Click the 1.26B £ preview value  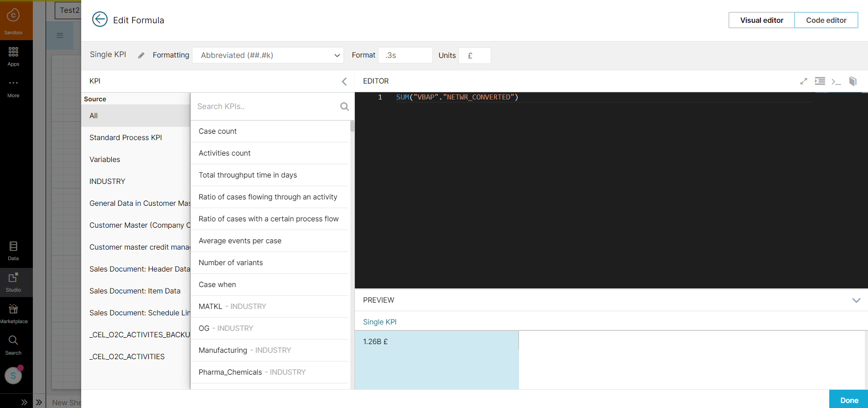pyautogui.click(x=375, y=341)
